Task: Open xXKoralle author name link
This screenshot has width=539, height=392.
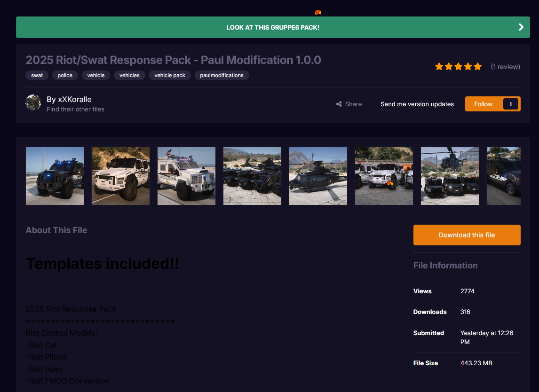Action: [74, 99]
